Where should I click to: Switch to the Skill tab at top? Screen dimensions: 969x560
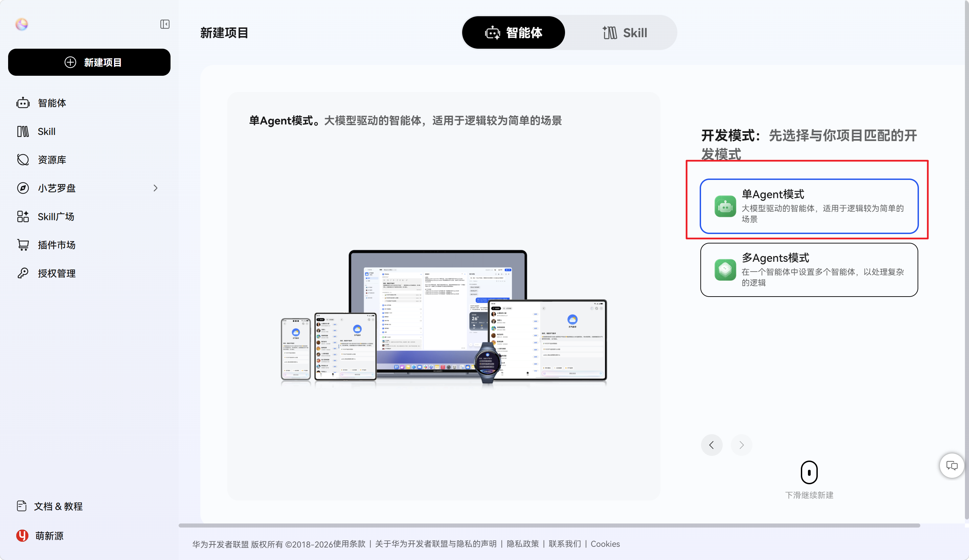(625, 33)
